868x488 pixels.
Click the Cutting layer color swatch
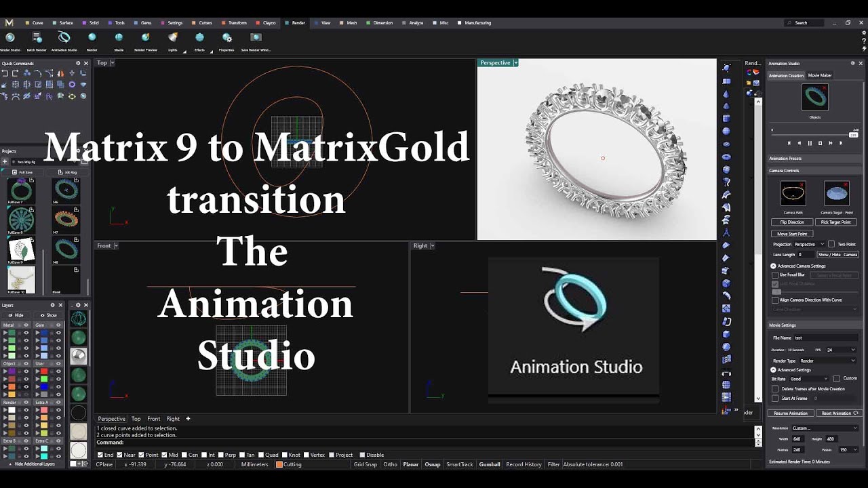pyautogui.click(x=279, y=464)
